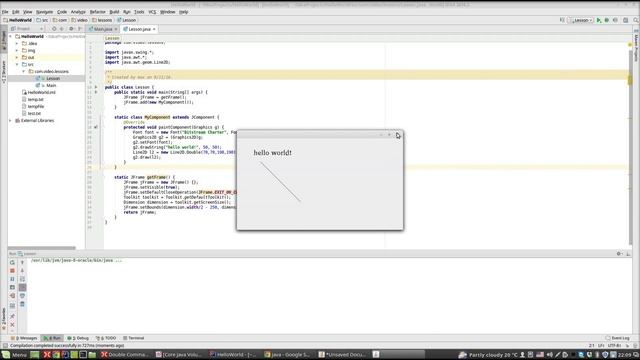Screen dimensions: 640x360
Task: Click the print icon in Run console
Action: tap(22, 296)
